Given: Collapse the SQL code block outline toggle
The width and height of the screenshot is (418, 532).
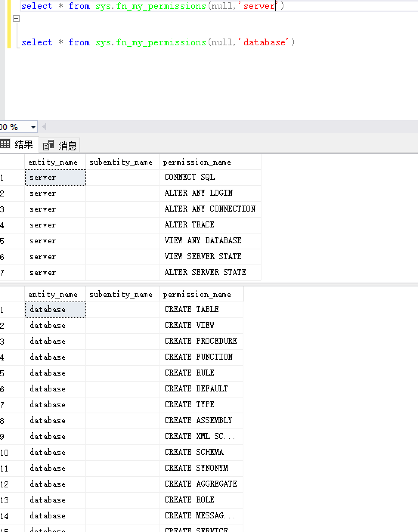Looking at the screenshot, I should coord(16,18).
